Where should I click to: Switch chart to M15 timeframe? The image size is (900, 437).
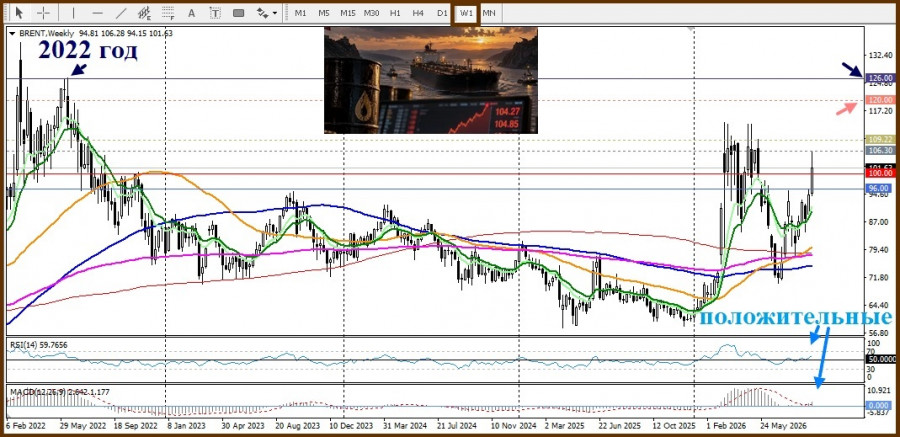point(347,13)
